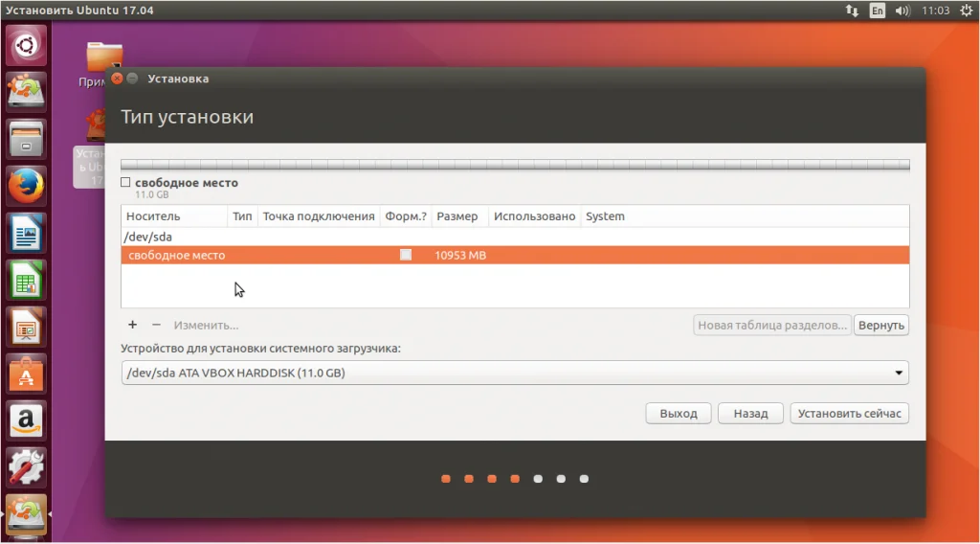Open the Examples folder on desktop
This screenshot has width=980, height=544.
click(103, 57)
